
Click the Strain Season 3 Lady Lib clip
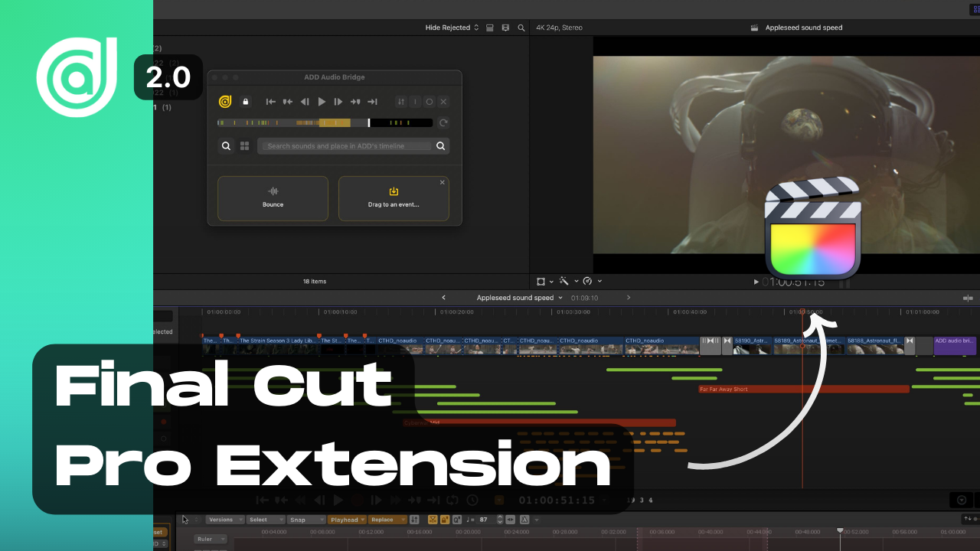[278, 346]
